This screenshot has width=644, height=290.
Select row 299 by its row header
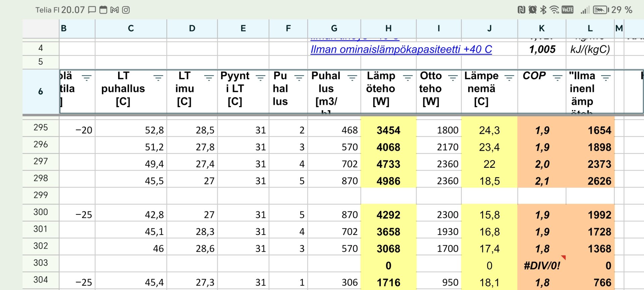(x=41, y=195)
